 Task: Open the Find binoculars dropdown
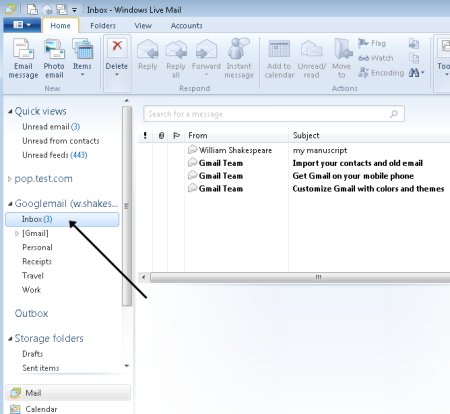click(x=417, y=73)
